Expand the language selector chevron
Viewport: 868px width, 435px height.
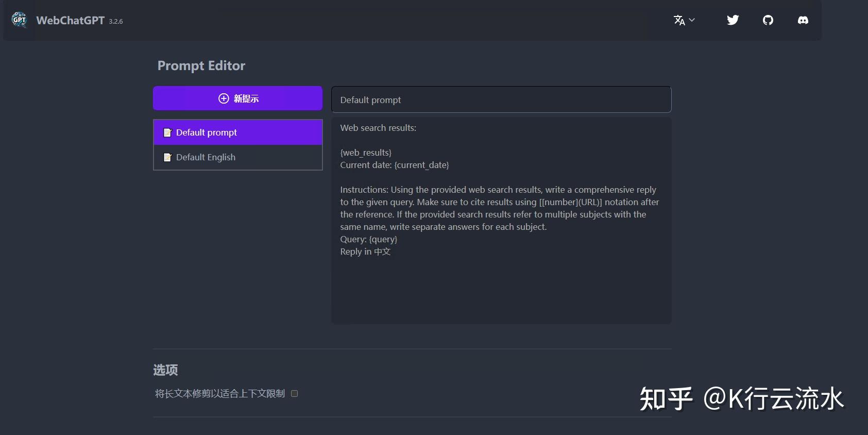(x=692, y=20)
